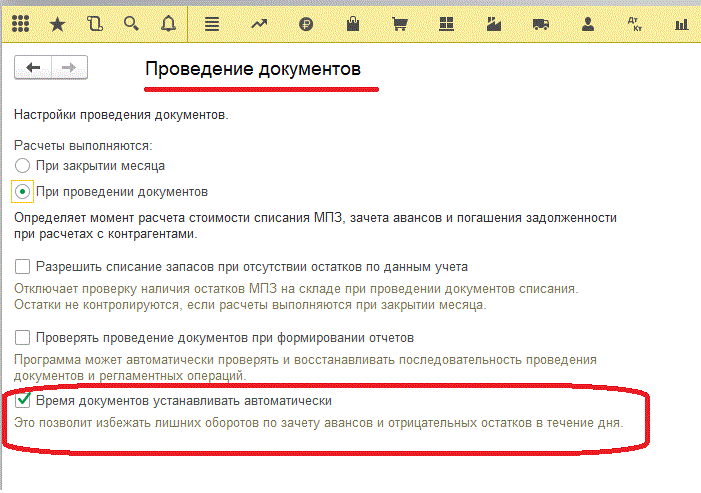The image size is (701, 493).
Task: Open the person salary and staff section
Action: (x=588, y=24)
